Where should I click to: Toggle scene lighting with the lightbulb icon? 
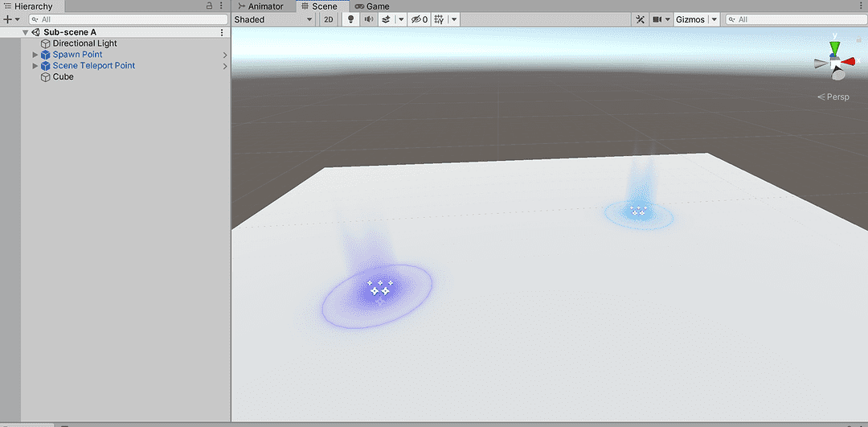click(350, 19)
